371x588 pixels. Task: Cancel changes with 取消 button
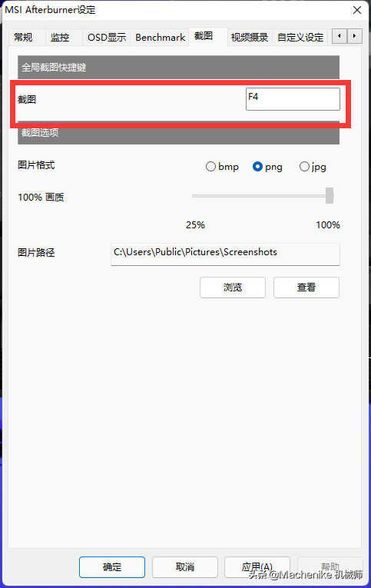click(185, 567)
